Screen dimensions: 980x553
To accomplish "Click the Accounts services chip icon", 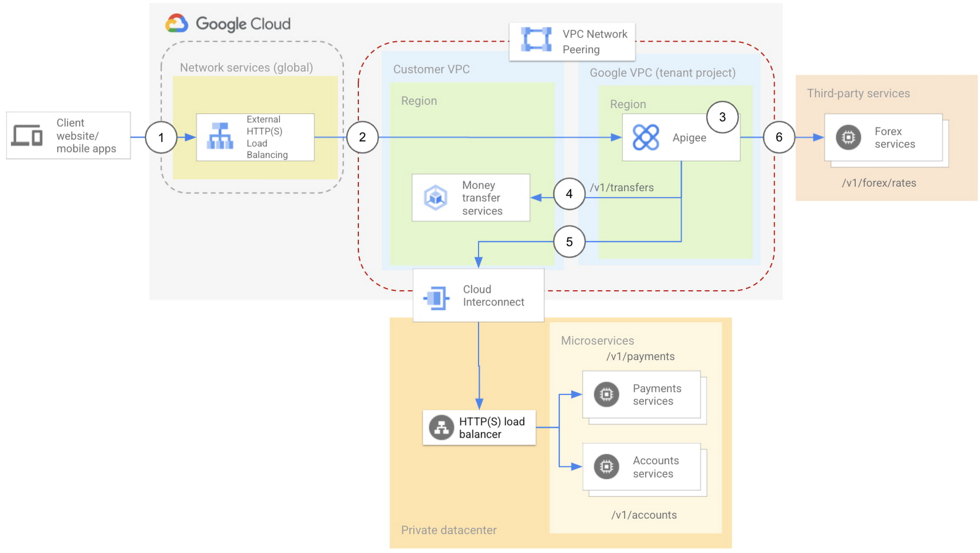I will 606,466.
